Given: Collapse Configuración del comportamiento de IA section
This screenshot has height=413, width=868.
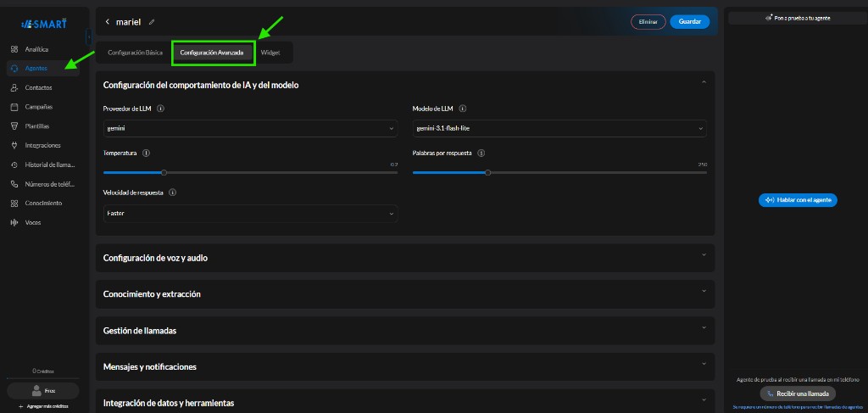Looking at the screenshot, I should click(704, 82).
